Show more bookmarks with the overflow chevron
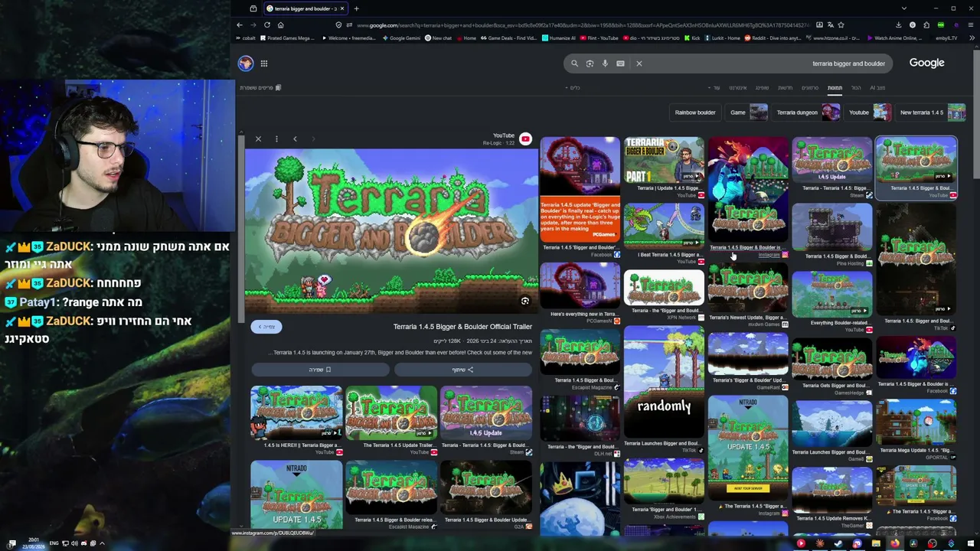Viewport: 980px width, 551px height. [971, 37]
